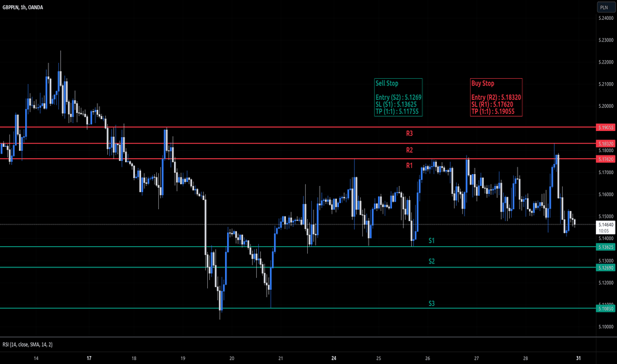The height and width of the screenshot is (364, 617).
Task: Click the Entry (R2) : 5.18320 text line
Action: 497,97
